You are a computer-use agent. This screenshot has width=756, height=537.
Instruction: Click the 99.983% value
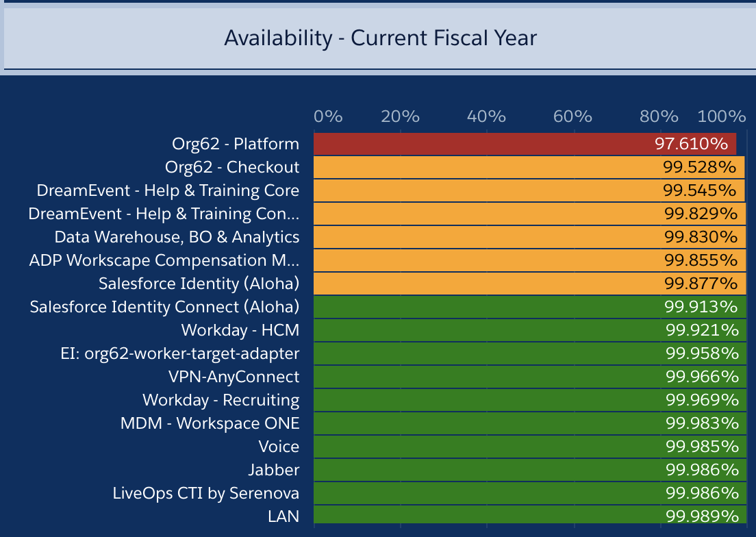coord(703,423)
